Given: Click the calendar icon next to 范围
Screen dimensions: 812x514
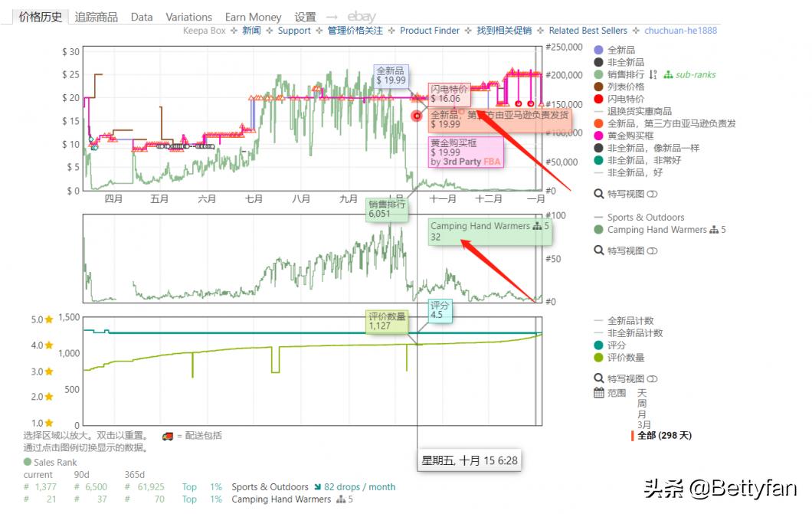Looking at the screenshot, I should (x=599, y=393).
